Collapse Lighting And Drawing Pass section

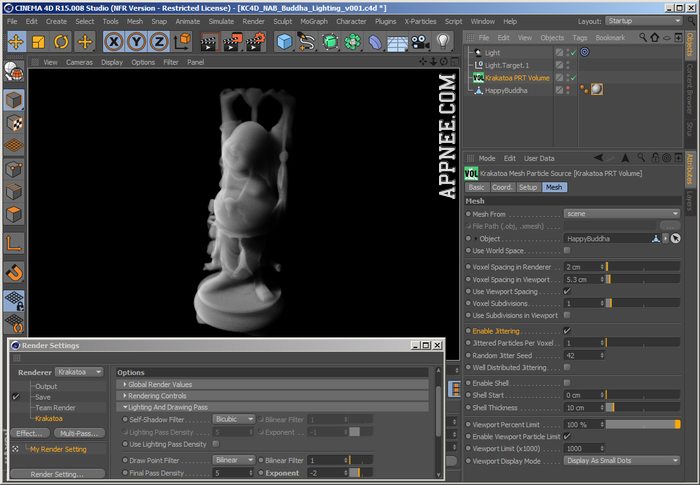pyautogui.click(x=272, y=407)
